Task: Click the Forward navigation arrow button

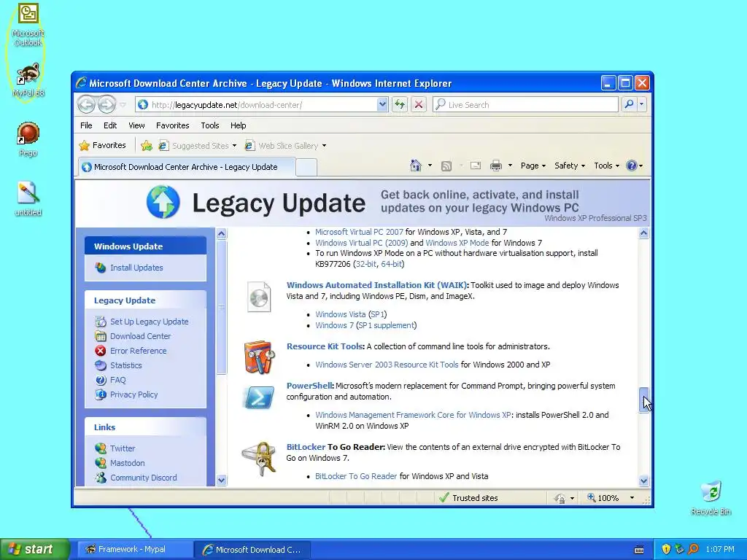Action: click(x=107, y=104)
